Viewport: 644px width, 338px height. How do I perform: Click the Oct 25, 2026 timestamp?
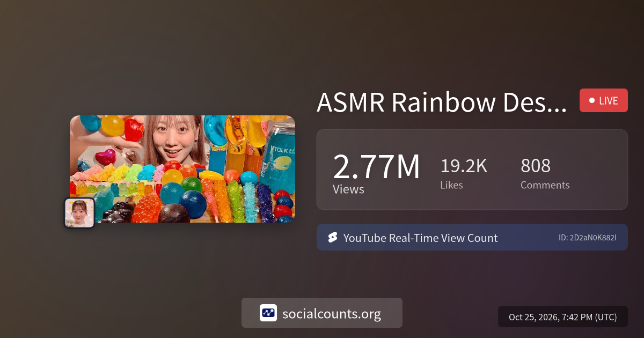(x=562, y=317)
